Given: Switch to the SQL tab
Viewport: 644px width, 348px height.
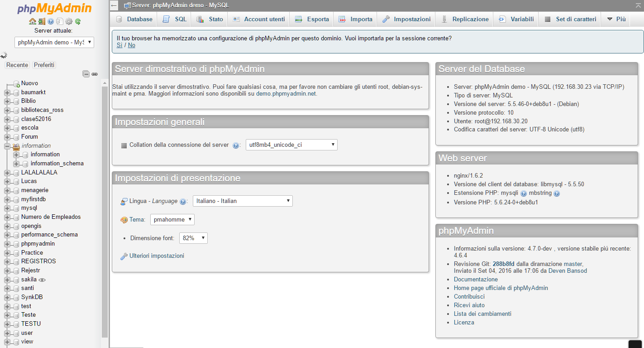Looking at the screenshot, I should click(x=174, y=19).
